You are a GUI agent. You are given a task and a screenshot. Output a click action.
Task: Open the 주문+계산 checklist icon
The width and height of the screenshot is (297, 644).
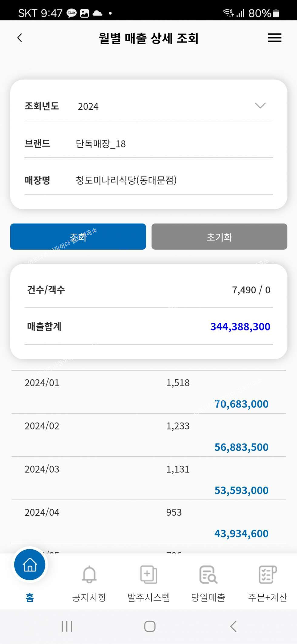tap(268, 574)
